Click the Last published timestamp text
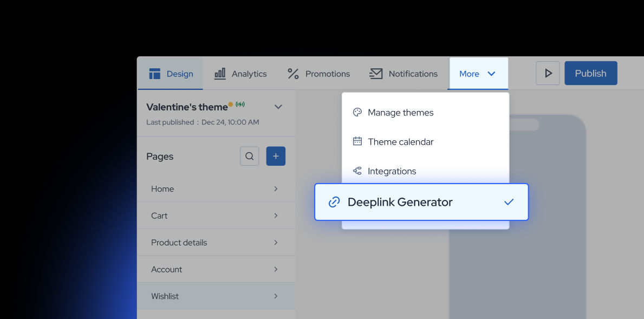644x319 pixels. 203,122
